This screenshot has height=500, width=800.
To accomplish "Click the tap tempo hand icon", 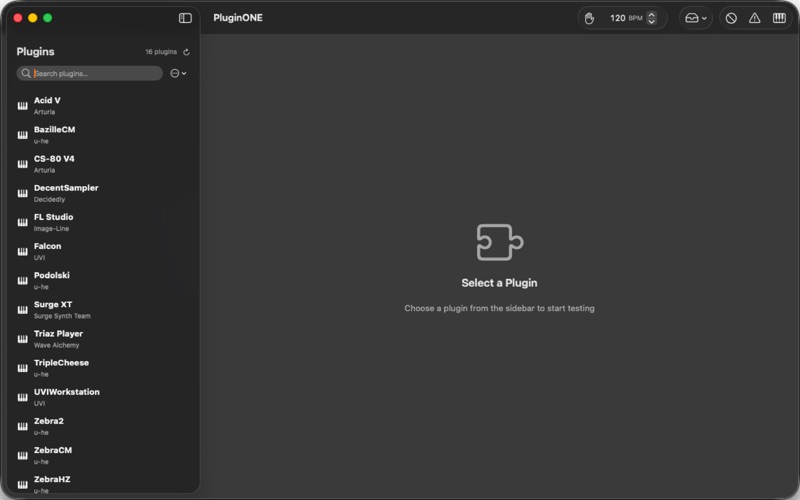I will click(589, 18).
